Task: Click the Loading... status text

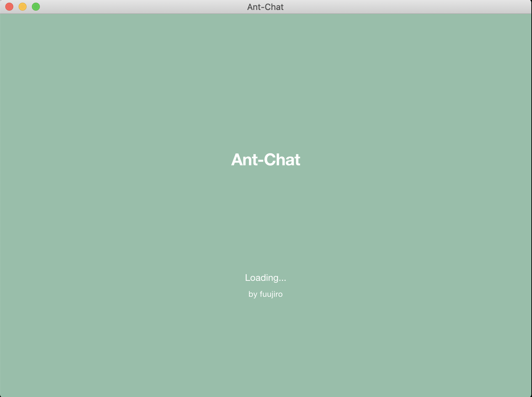Action: point(266,278)
